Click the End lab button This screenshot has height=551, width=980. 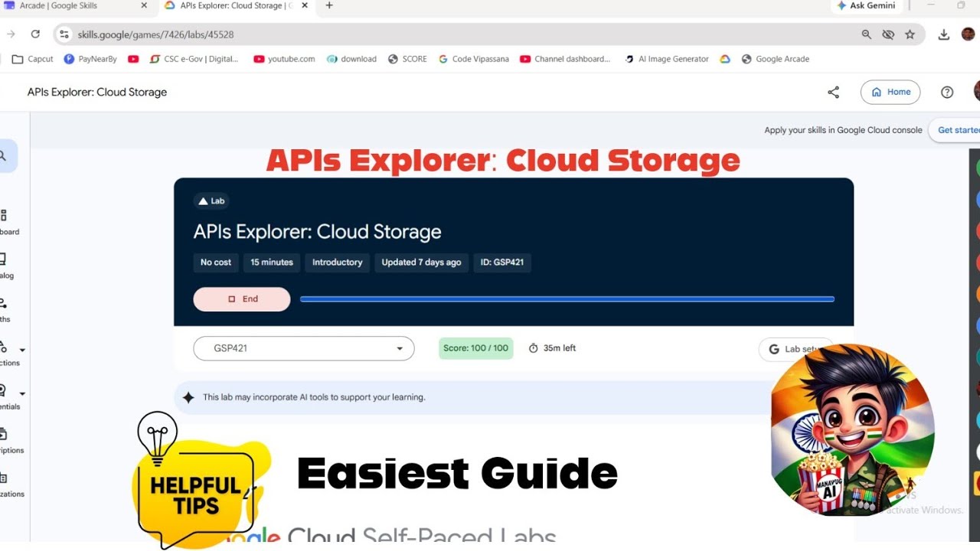[x=242, y=299]
